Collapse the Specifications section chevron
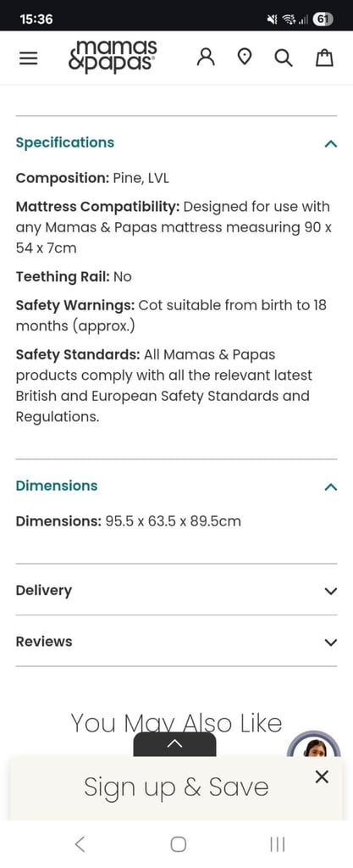This screenshot has height=868, width=353. point(330,144)
